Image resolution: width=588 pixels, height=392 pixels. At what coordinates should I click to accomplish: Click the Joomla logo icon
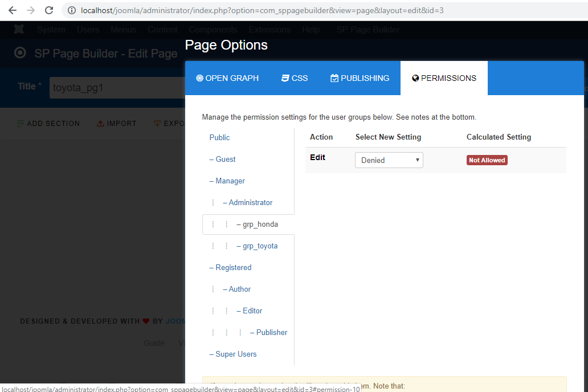click(x=19, y=30)
